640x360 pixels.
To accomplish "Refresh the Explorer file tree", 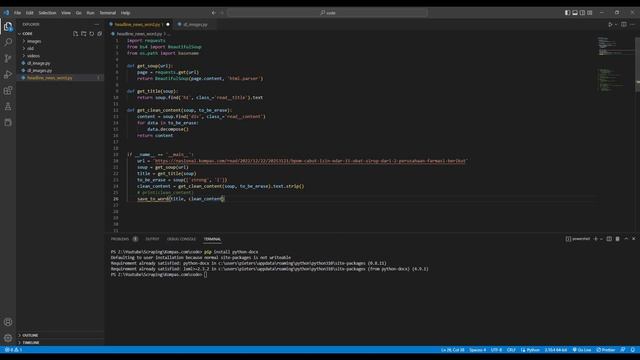I will click(92, 33).
